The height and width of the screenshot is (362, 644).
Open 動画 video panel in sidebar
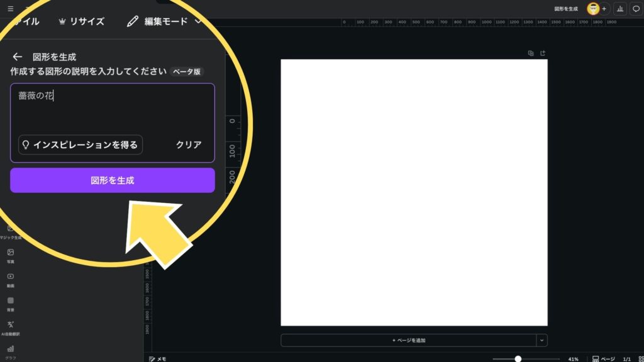point(11,279)
